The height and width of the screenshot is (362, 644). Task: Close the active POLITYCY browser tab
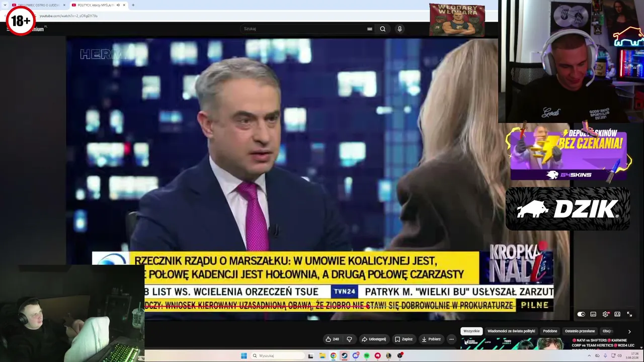[x=124, y=5]
